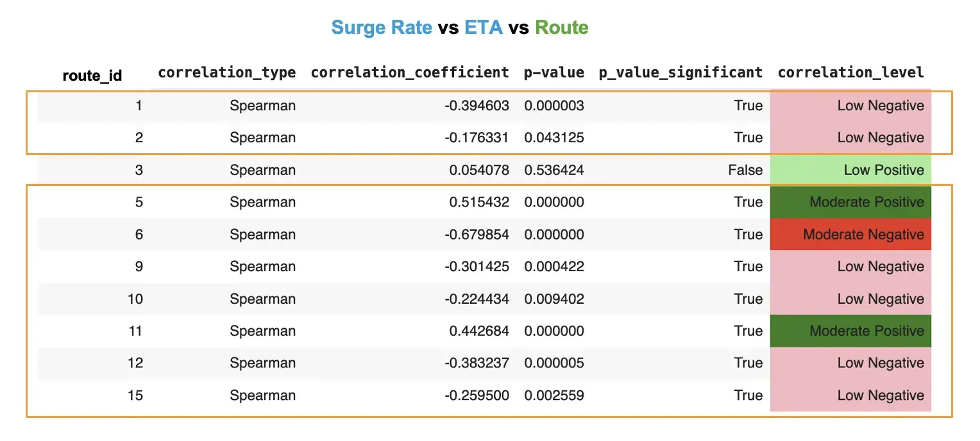Click Low Negative cell for route 1
The image size is (980, 441).
coord(850,106)
